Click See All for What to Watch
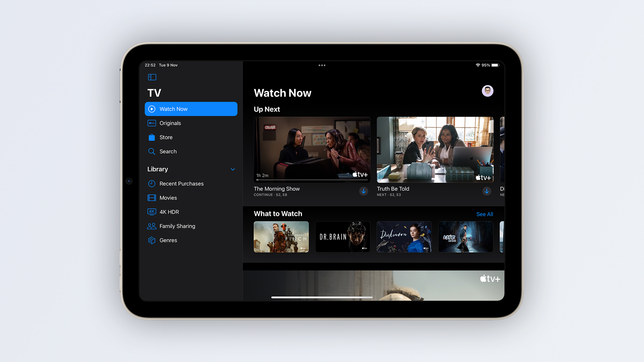The width and height of the screenshot is (644, 362). 484,214
